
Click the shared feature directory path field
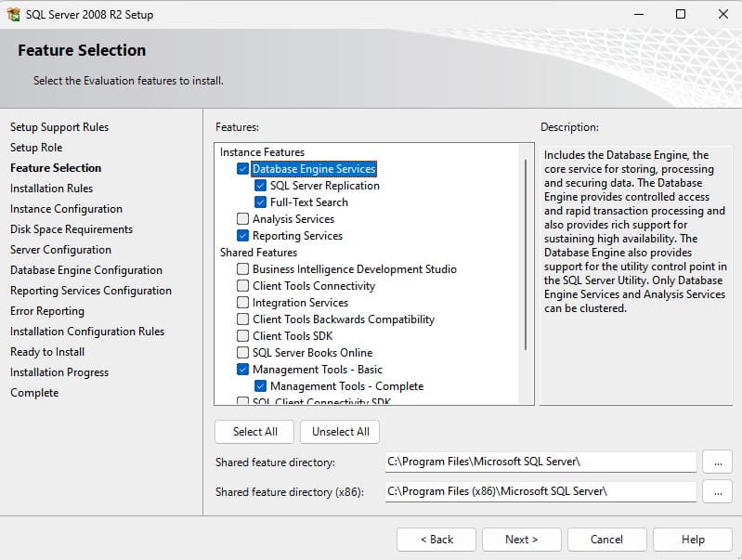pyautogui.click(x=540, y=462)
